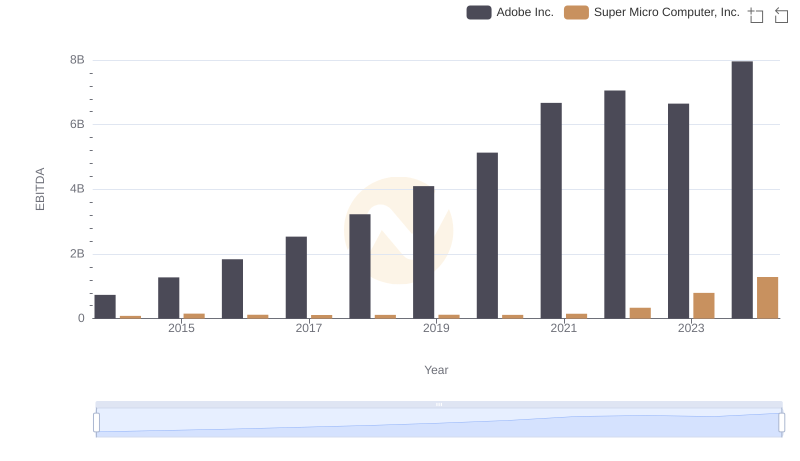
Task: Click the Adobe bar for 2019
Action: [423, 252]
